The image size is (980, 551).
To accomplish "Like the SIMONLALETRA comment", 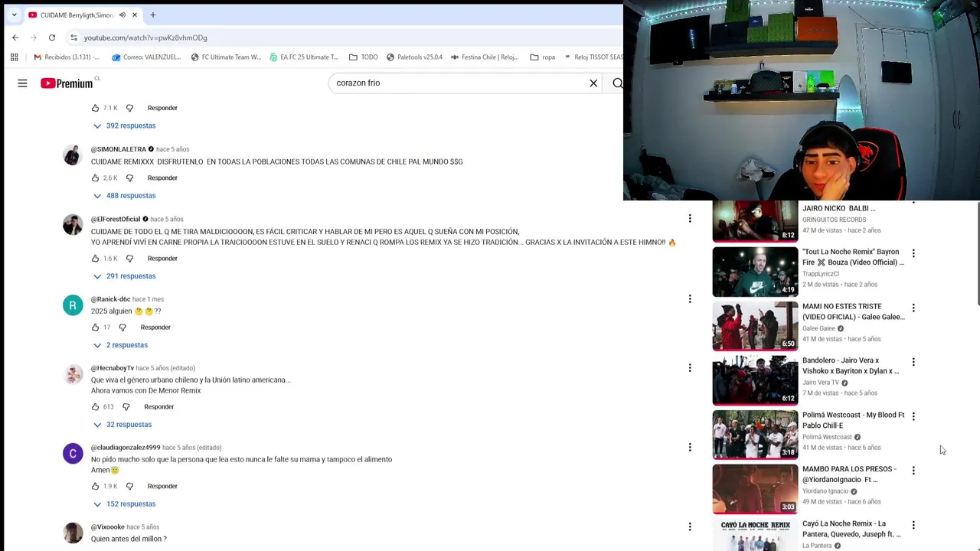I will click(95, 178).
